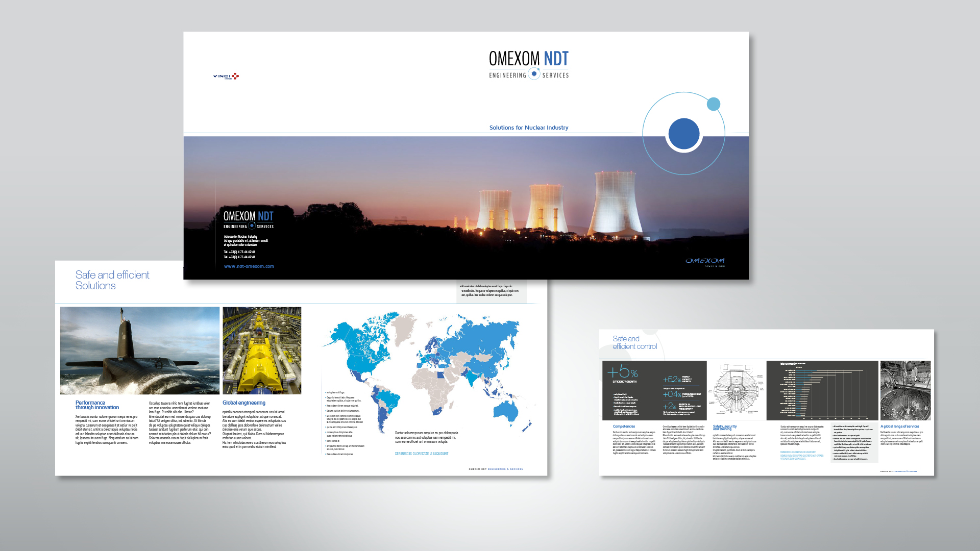The width and height of the screenshot is (980, 551).
Task: Click the submarine photo
Action: (x=140, y=350)
